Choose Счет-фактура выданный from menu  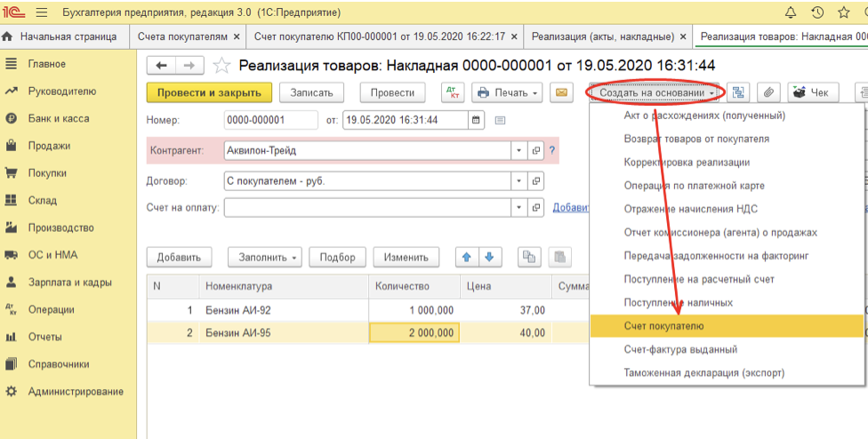680,349
